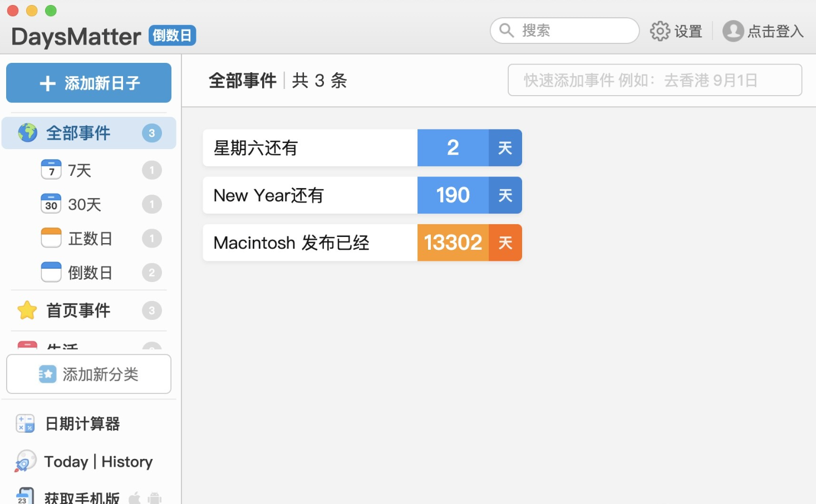
Task: Open the Macintosh 发布已经 event
Action: 362,243
